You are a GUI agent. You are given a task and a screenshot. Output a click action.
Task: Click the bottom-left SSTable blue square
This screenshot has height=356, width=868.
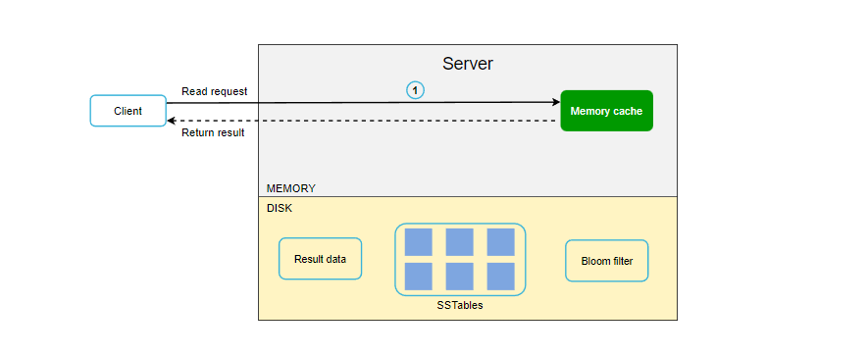418,277
